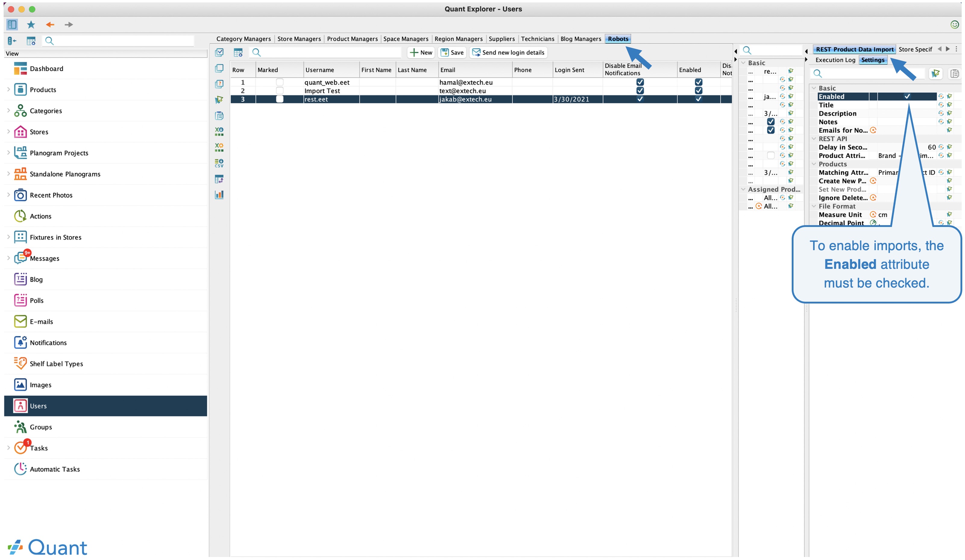Click the users table search field

pyautogui.click(x=325, y=52)
